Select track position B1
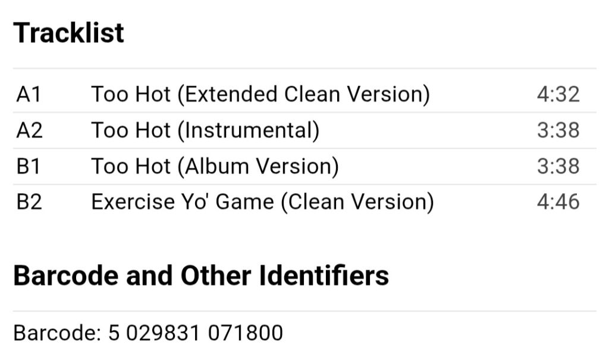This screenshot has height=364, width=609. [x=29, y=167]
